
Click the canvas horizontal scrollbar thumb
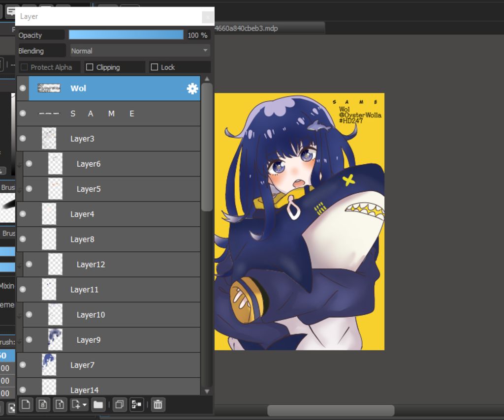click(x=331, y=410)
